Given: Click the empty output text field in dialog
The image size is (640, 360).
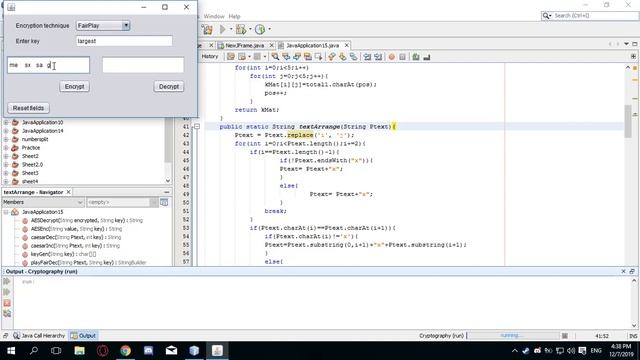Looking at the screenshot, I should (143, 65).
